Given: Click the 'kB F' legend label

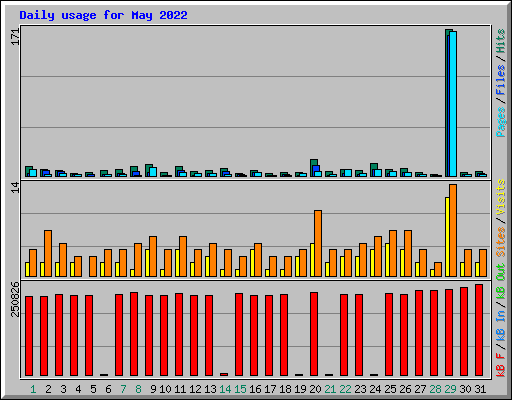Looking at the screenshot, I should pos(501,365).
